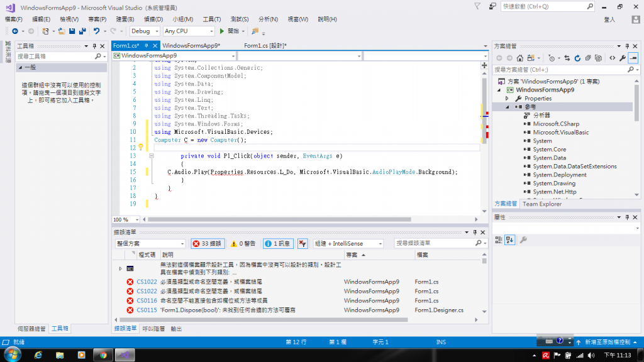Click the Sign in button
644x362 pixels.
click(609, 19)
